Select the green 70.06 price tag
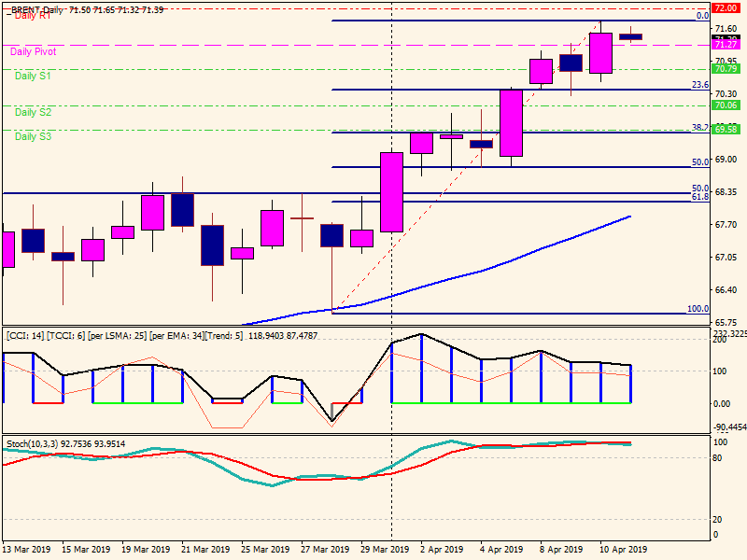 click(726, 105)
